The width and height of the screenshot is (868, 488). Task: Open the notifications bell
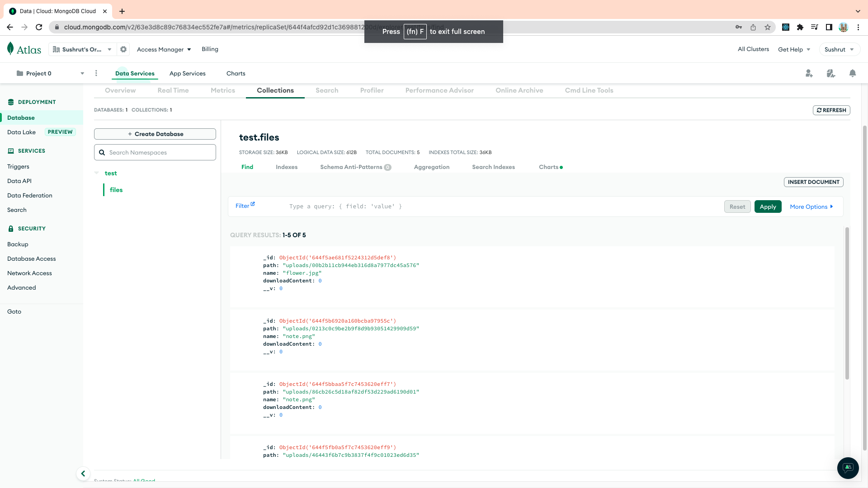[853, 73]
